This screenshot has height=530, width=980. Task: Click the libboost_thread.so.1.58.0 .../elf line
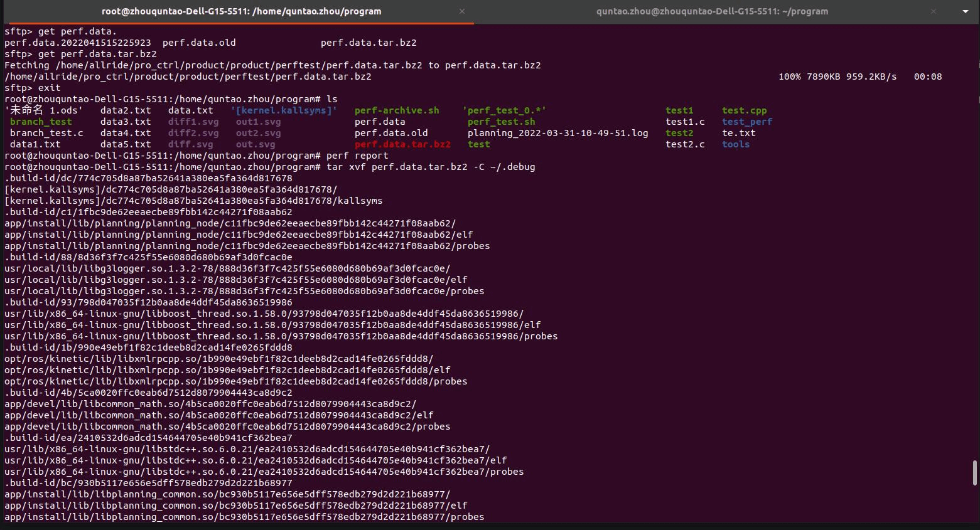(272, 325)
